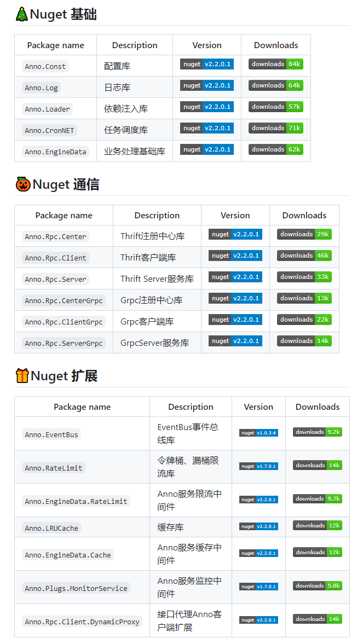Open the Anno.Const nuget version badge
Viewport: 363px width, 644px height.
point(207,65)
